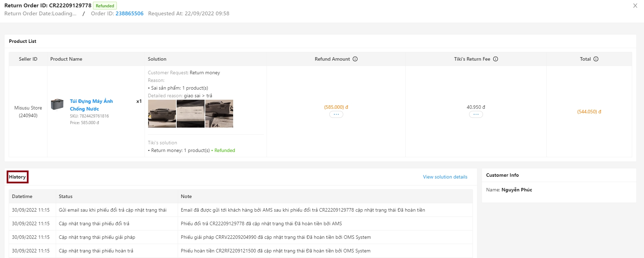The height and width of the screenshot is (258, 644).
Task: Open second evidence photo of receipt
Action: pyautogui.click(x=191, y=114)
